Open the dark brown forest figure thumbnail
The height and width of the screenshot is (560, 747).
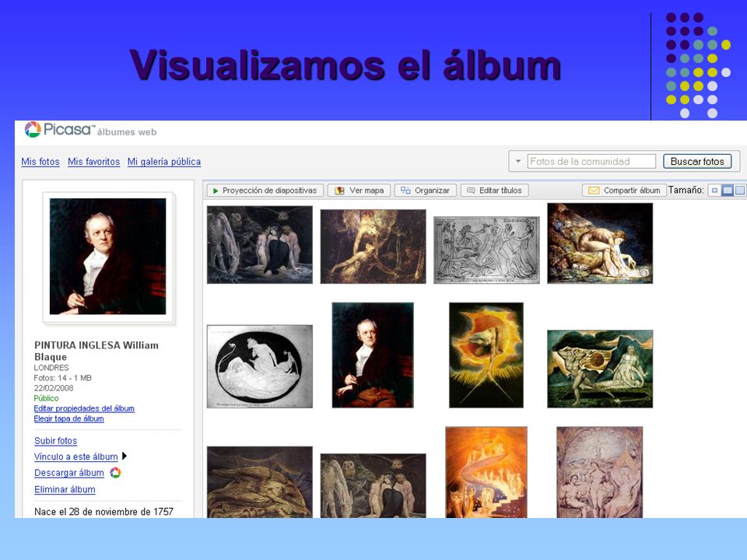(373, 247)
